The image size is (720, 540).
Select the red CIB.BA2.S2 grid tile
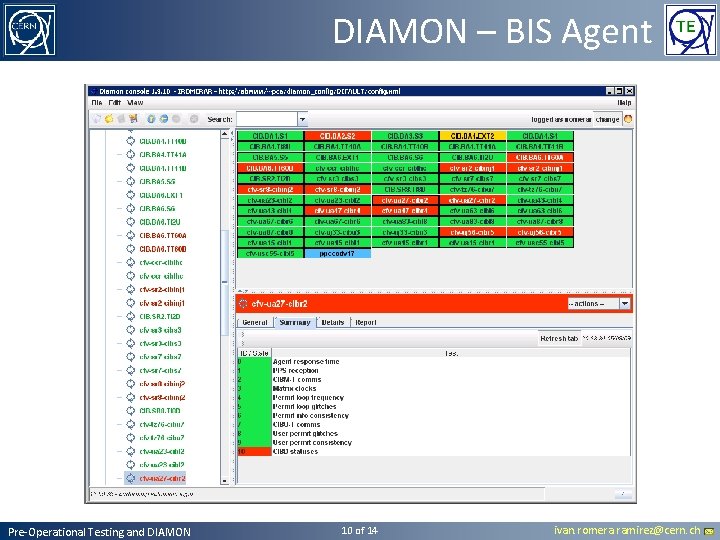click(337, 136)
